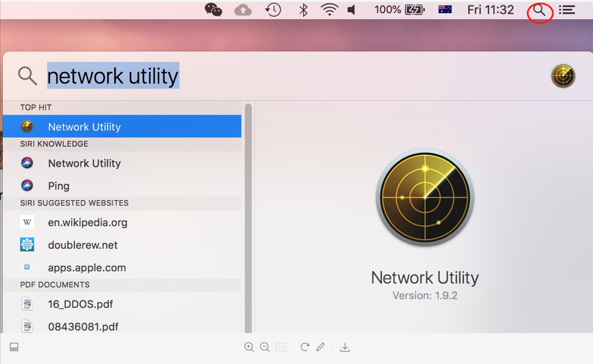Select Siri Knowledge Network Utility result
Image resolution: width=593 pixels, height=364 pixels.
84,163
